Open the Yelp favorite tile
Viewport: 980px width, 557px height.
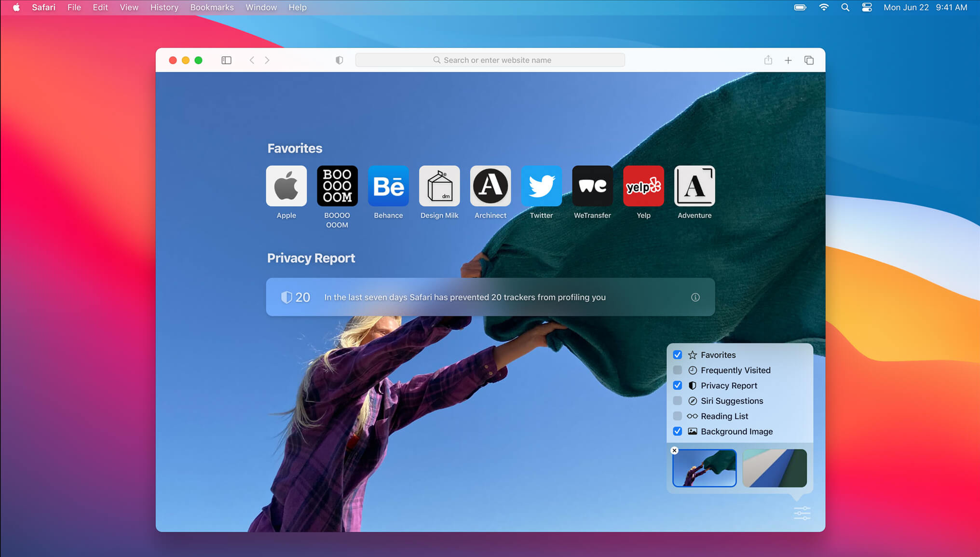click(x=643, y=186)
